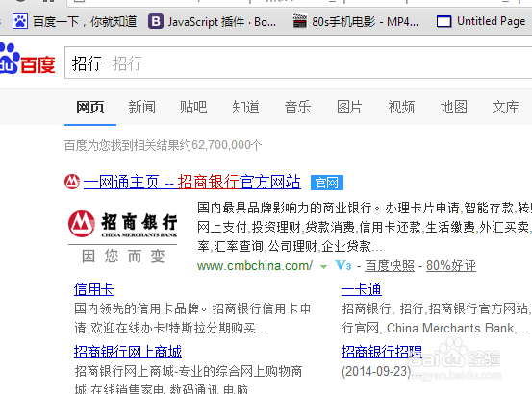Click text 招商银行网上商城-专业的综合网上购物商
Image resolution: width=532 pixels, height=394 pixels.
189,371
